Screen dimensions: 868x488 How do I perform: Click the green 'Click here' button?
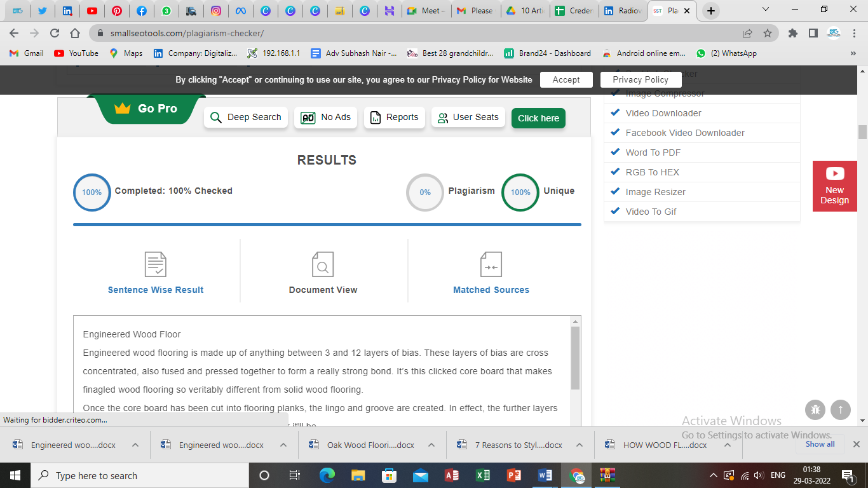click(538, 118)
